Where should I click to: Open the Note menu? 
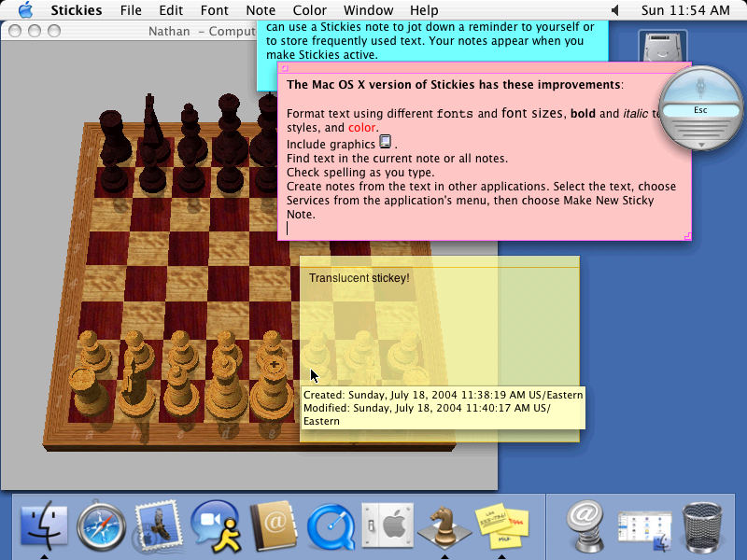click(x=260, y=10)
